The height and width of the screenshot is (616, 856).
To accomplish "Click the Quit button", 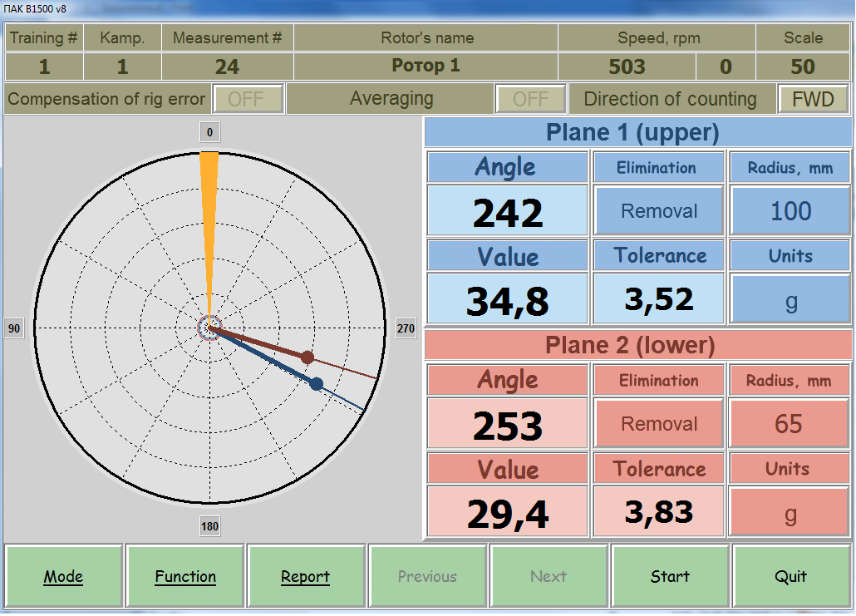I will point(790,576).
